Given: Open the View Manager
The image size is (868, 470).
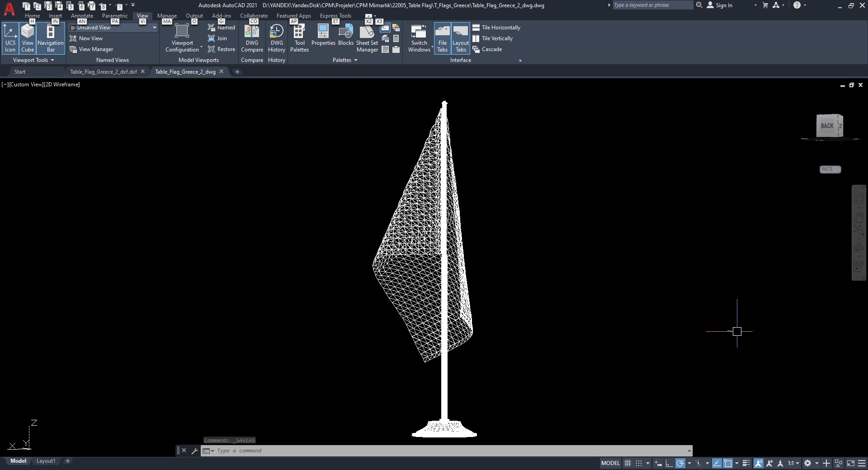Looking at the screenshot, I should 91,49.
